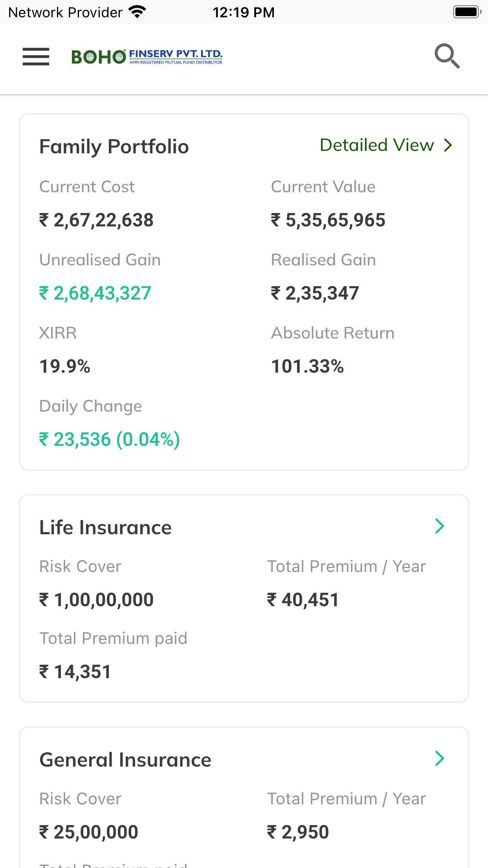Tap the General Insurance heading

pyautogui.click(x=125, y=760)
